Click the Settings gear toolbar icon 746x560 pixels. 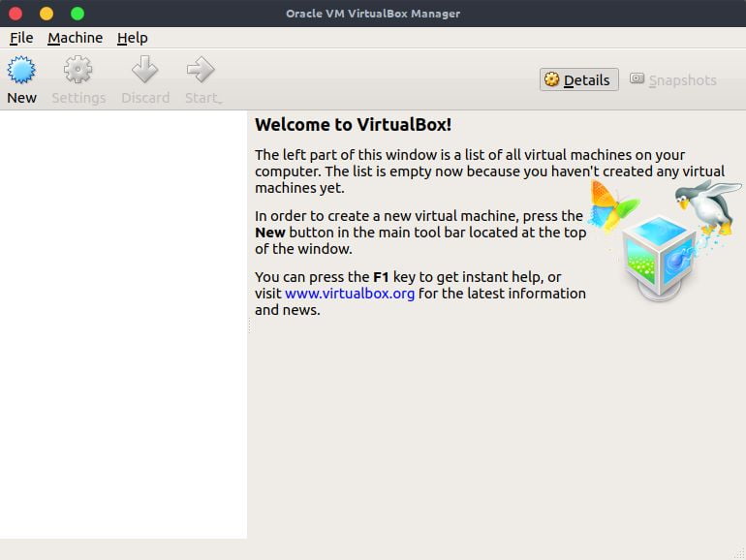pyautogui.click(x=78, y=70)
